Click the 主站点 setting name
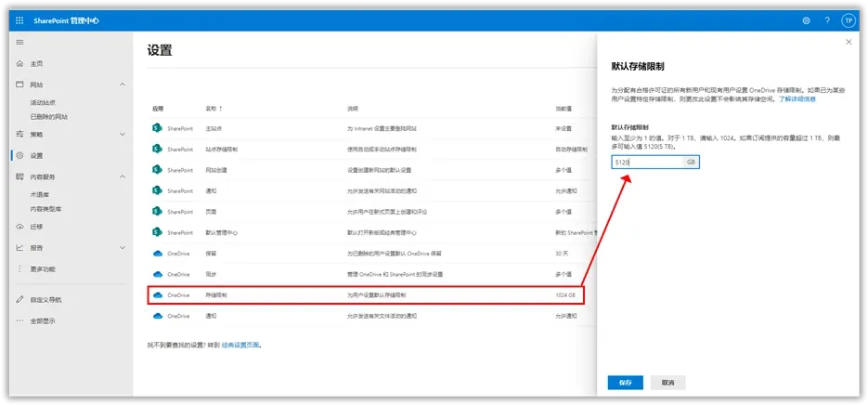 (214, 128)
